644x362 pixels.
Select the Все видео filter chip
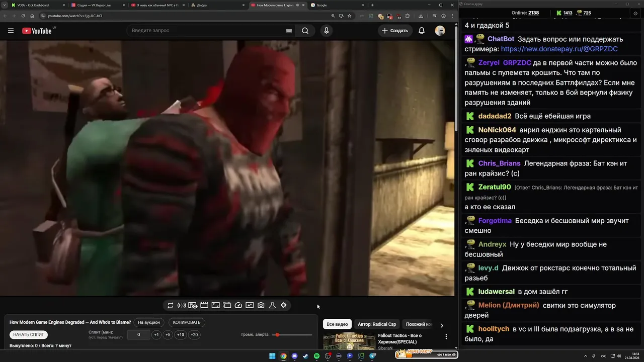337,324
